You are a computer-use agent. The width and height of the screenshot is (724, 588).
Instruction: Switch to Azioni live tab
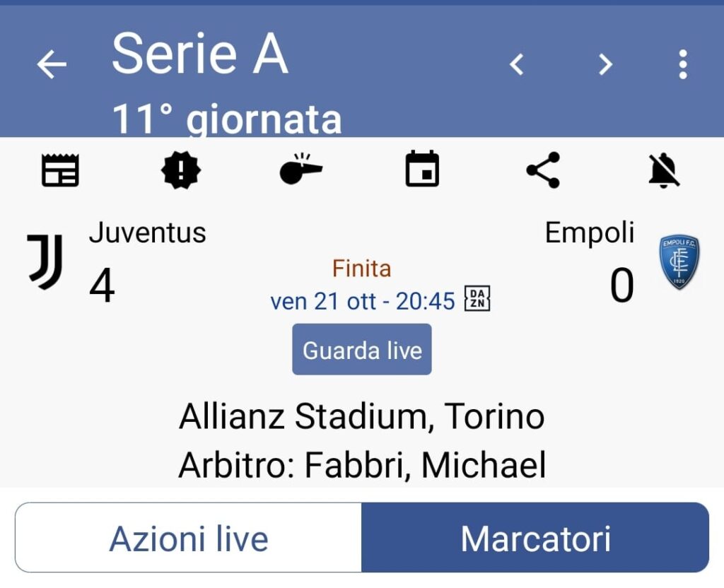(189, 539)
